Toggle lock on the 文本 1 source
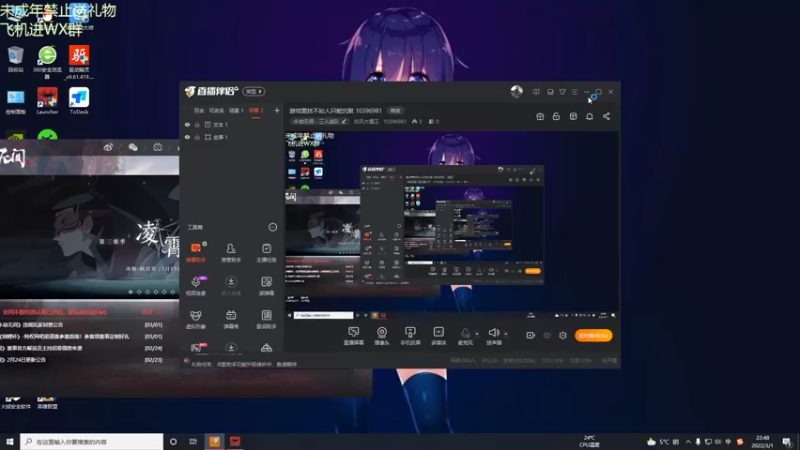800x450 pixels. (197, 124)
